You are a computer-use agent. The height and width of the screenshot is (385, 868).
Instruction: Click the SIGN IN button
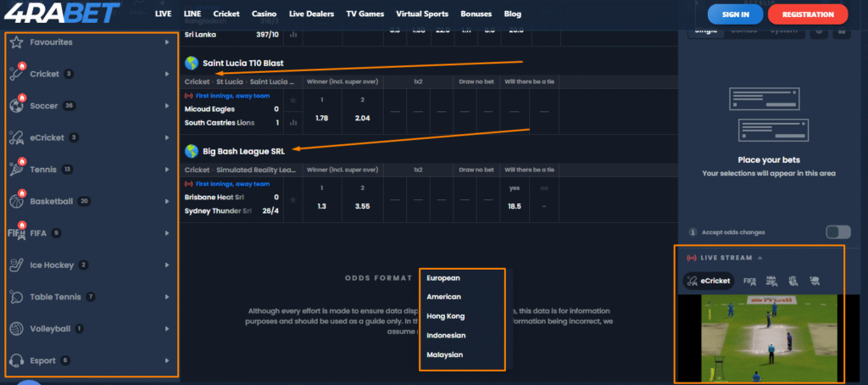click(735, 14)
